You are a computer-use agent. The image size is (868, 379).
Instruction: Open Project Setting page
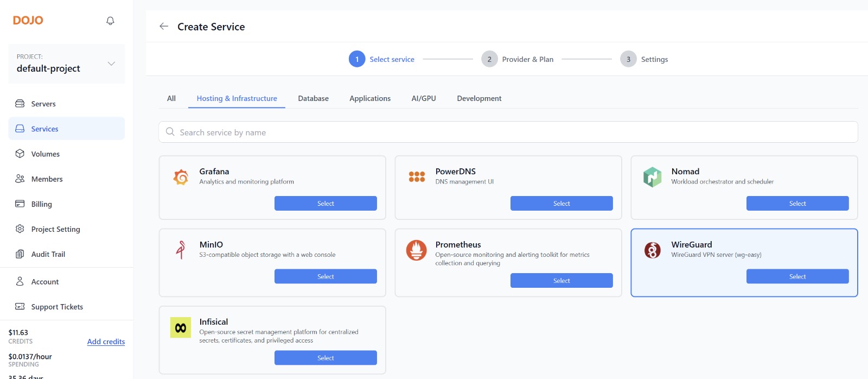click(67, 229)
